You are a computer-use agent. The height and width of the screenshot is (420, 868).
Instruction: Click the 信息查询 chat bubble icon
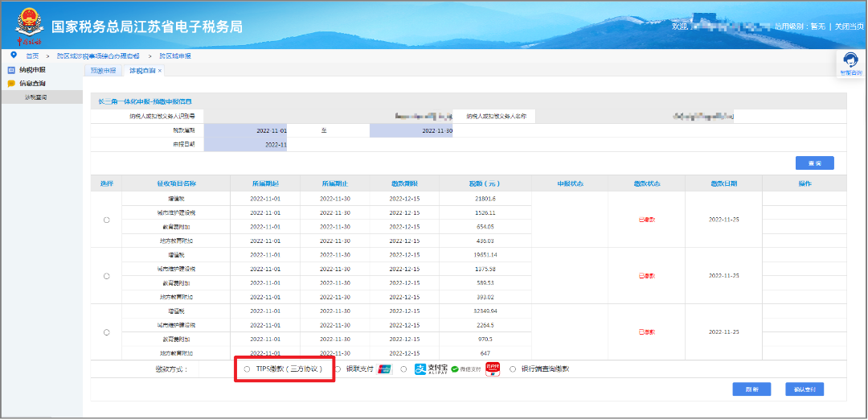pos(10,84)
